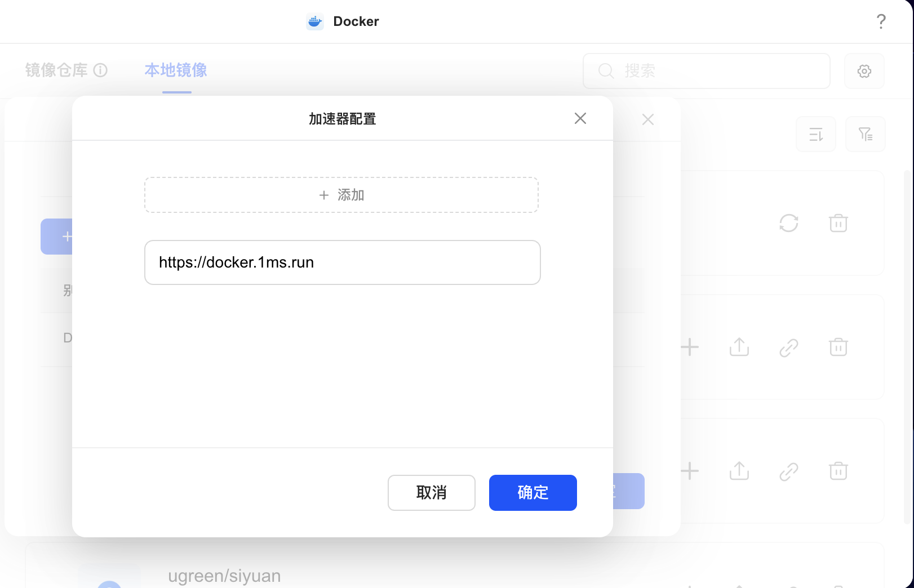Delete the image on the card with the refresh icon
914x588 pixels.
tap(838, 223)
